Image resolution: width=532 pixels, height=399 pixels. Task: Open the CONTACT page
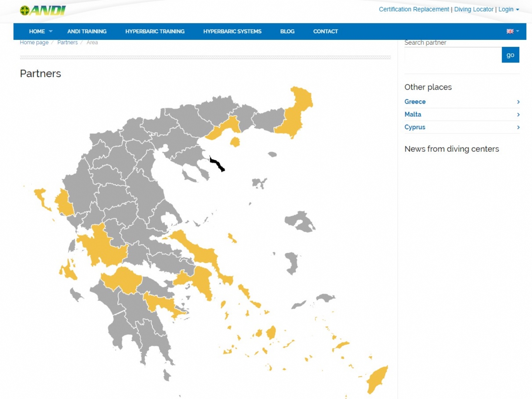[x=325, y=31]
